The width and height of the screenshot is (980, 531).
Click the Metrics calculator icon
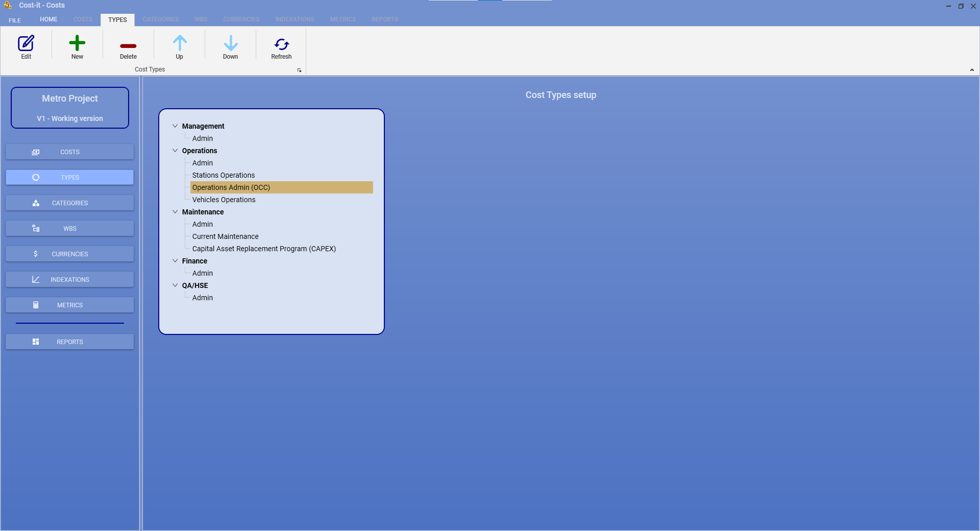(36, 305)
